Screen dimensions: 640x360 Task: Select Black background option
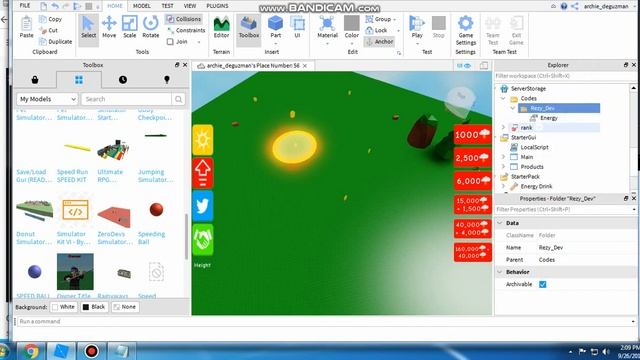click(94, 307)
